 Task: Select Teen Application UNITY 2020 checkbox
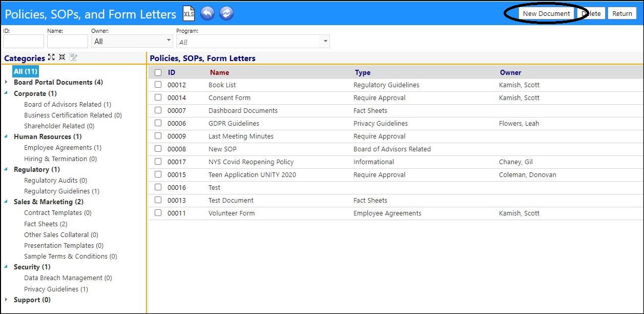[x=158, y=174]
